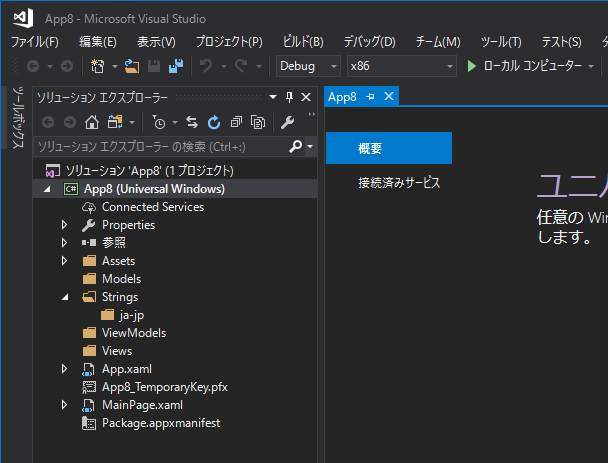
Task: Click the New Project toolbar icon
Action: point(97,66)
